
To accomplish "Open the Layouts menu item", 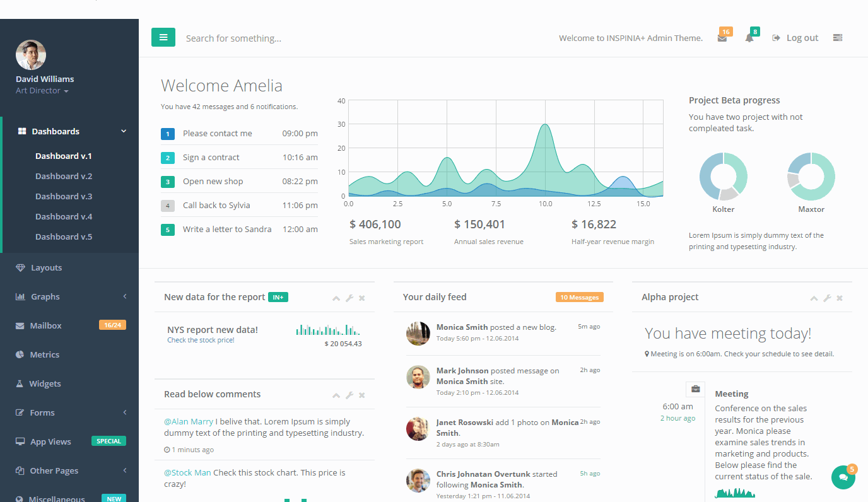I will click(47, 267).
